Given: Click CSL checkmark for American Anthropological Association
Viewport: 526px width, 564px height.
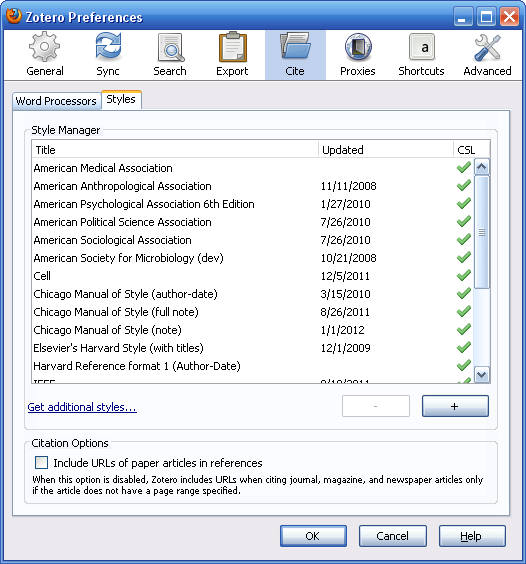Looking at the screenshot, I should click(x=463, y=185).
